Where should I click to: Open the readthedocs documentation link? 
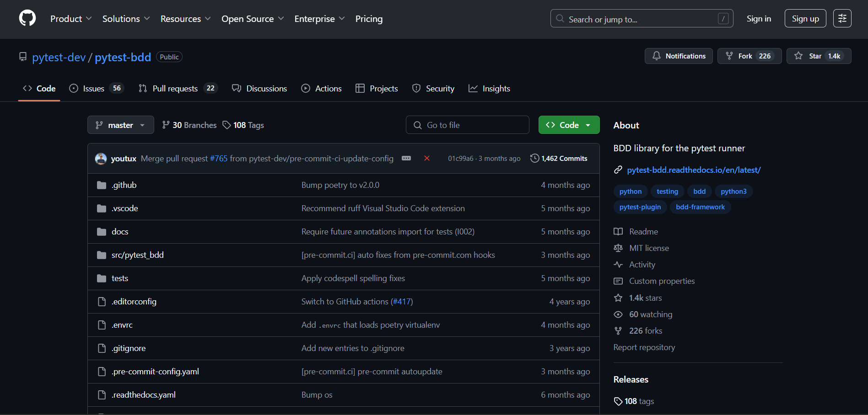(x=694, y=170)
